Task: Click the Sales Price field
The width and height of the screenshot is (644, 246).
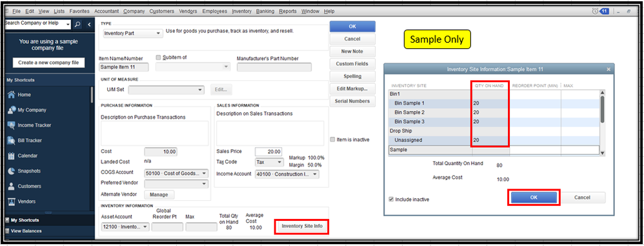Action: point(268,152)
